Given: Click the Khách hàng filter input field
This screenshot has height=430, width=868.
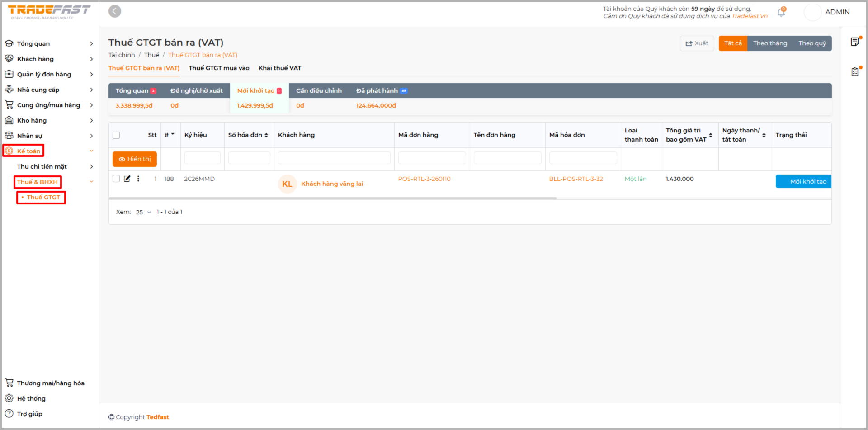Looking at the screenshot, I should (334, 158).
